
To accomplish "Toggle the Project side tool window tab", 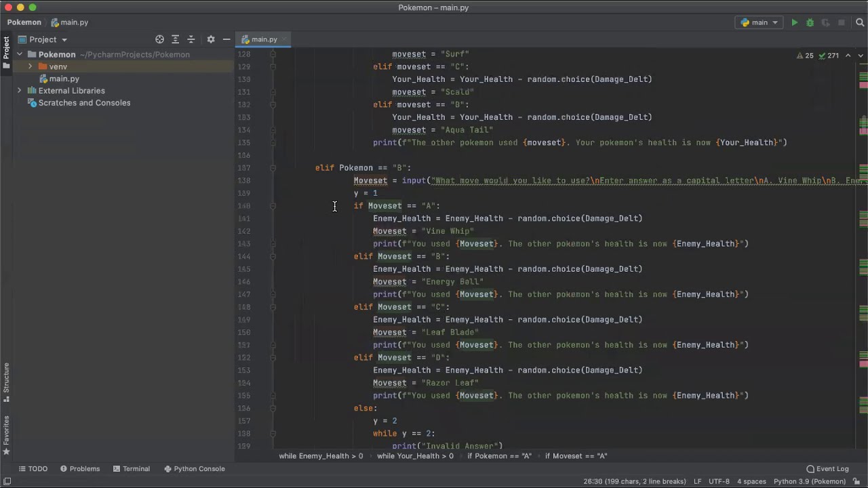I will (6, 53).
